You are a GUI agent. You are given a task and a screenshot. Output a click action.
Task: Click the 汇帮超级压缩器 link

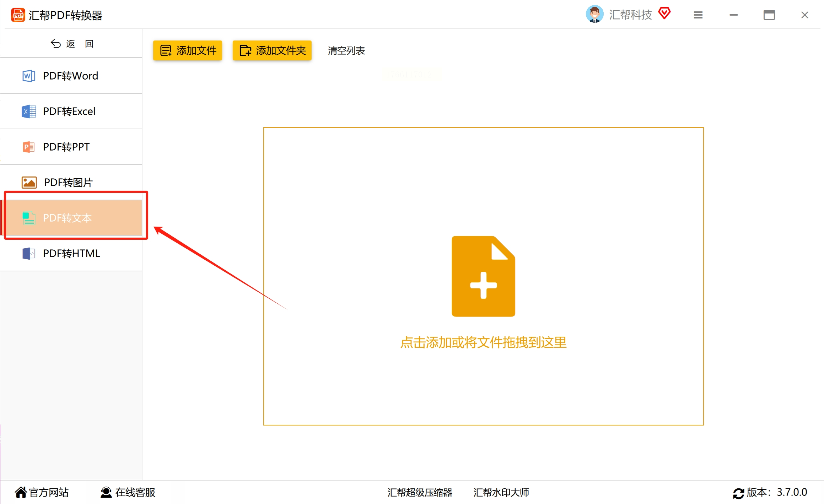[x=419, y=492]
